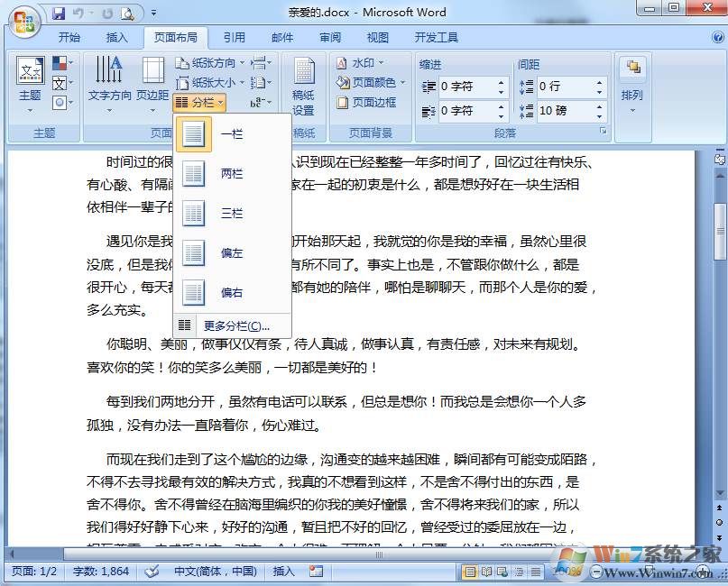Select 偏右 right column layout
728x586 pixels.
pyautogui.click(x=232, y=292)
